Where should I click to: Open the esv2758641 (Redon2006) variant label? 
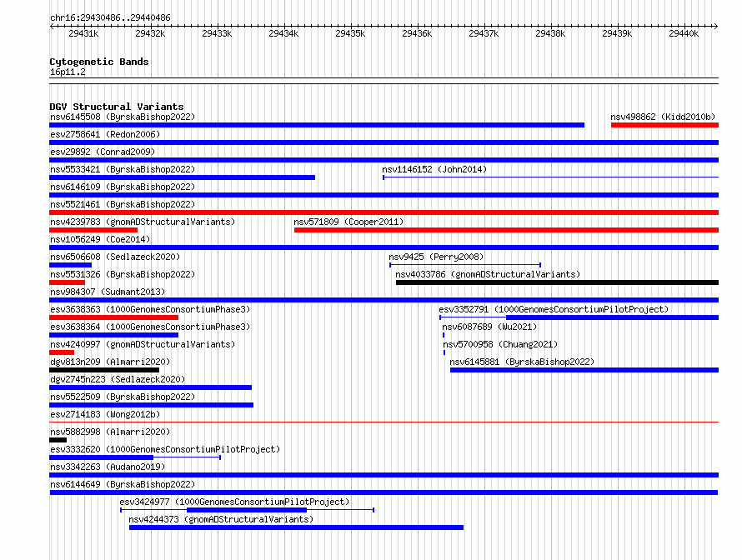tap(105, 134)
